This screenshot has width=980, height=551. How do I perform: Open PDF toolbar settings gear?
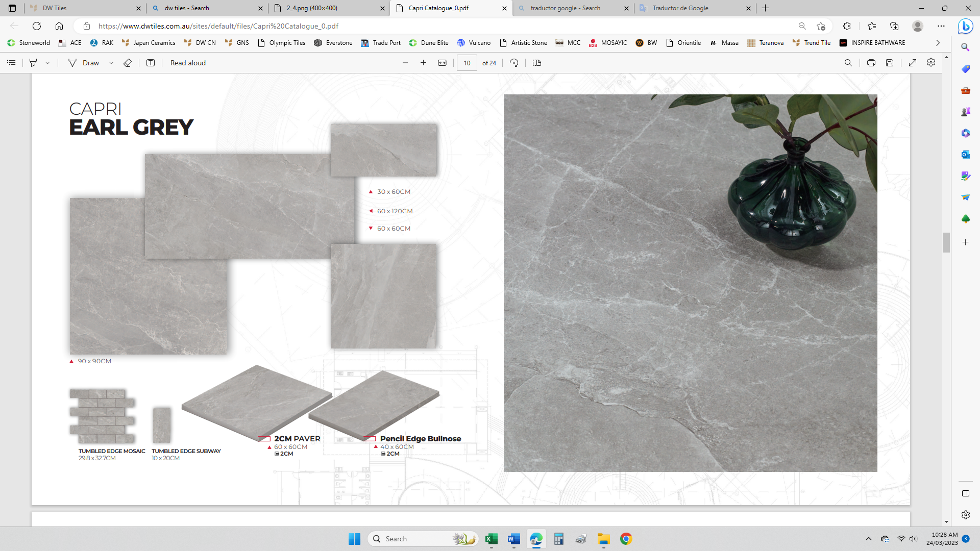[x=931, y=62]
